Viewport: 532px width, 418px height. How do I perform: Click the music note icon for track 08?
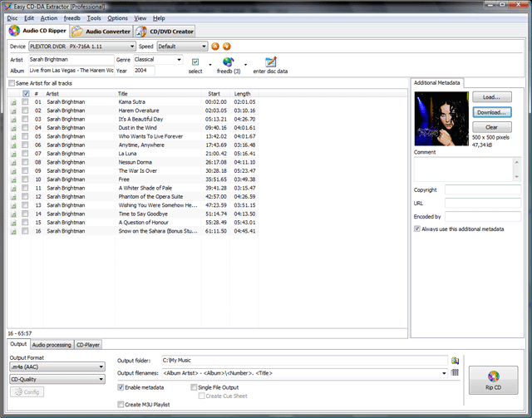pyautogui.click(x=13, y=163)
